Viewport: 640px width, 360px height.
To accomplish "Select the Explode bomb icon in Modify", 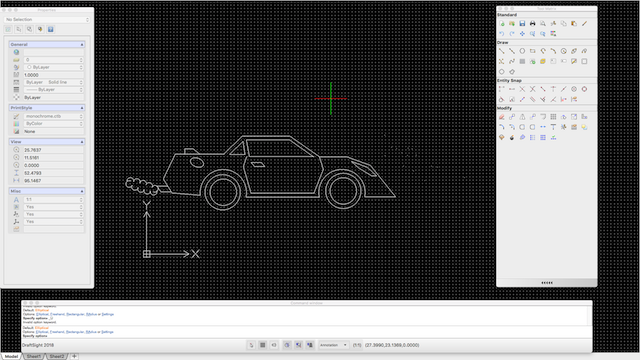I will pos(512,138).
